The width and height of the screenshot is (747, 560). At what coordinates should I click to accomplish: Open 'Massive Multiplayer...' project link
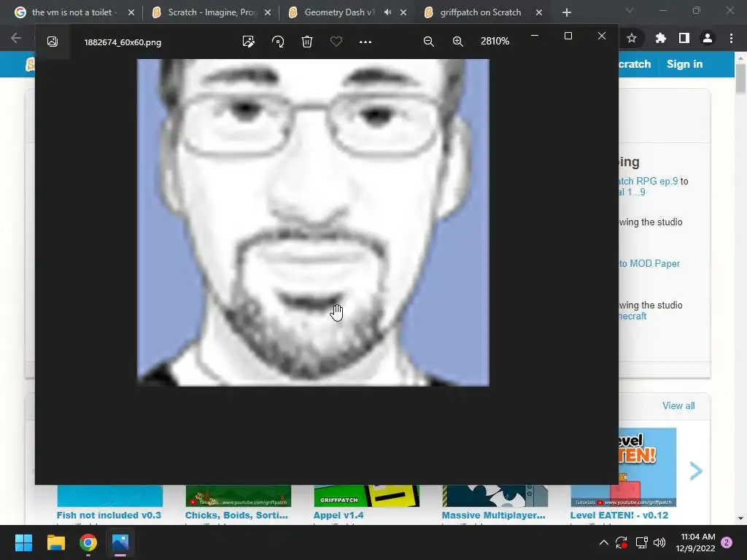tap(494, 516)
